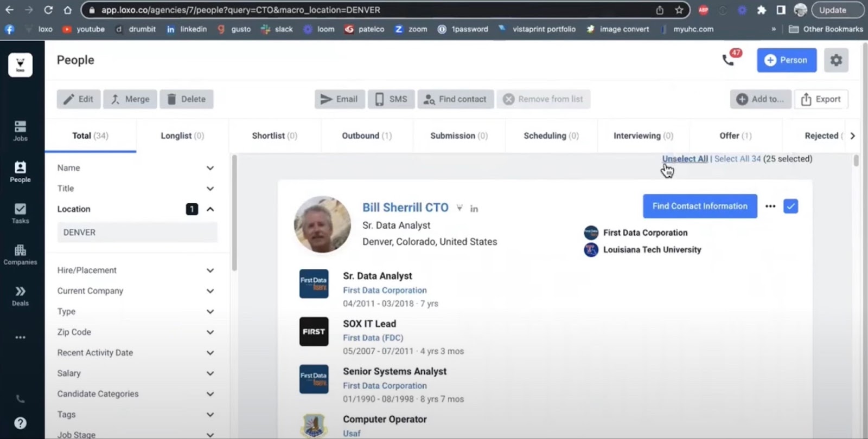Click the blue Person add button

click(x=787, y=60)
